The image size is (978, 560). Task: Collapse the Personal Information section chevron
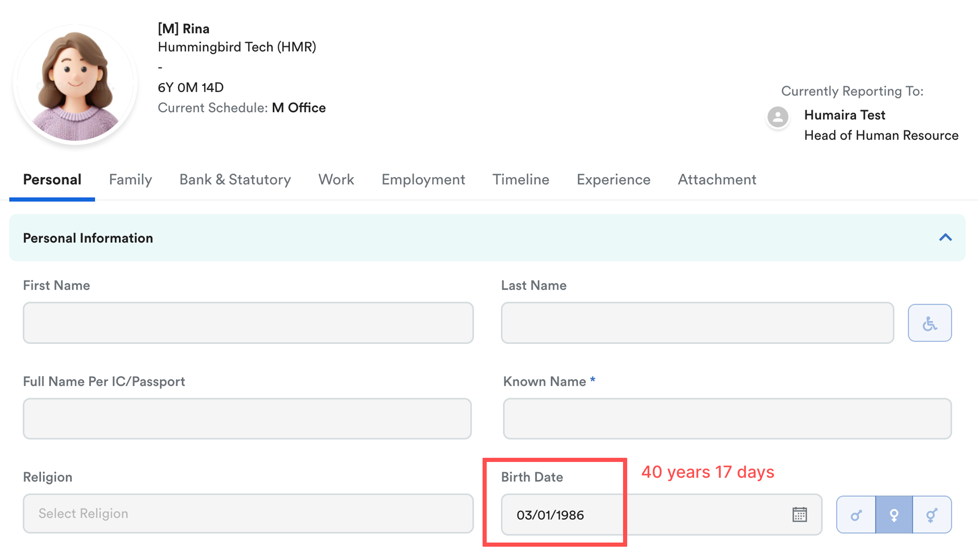tap(945, 238)
